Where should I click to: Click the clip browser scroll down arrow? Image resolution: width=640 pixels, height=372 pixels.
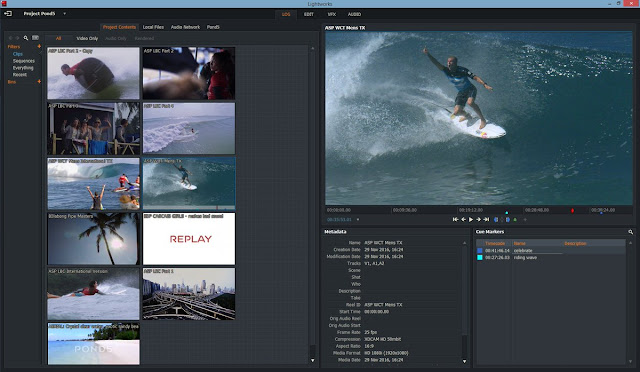click(x=313, y=360)
